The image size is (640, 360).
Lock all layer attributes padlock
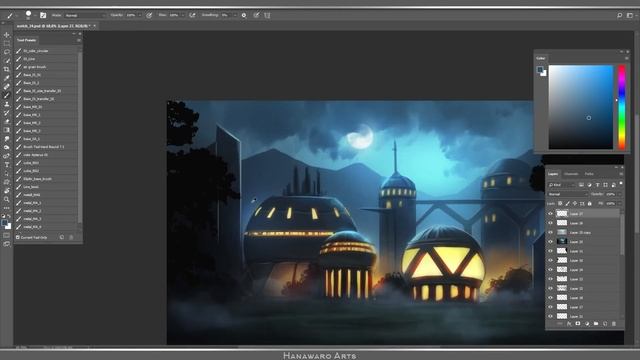pos(589,203)
